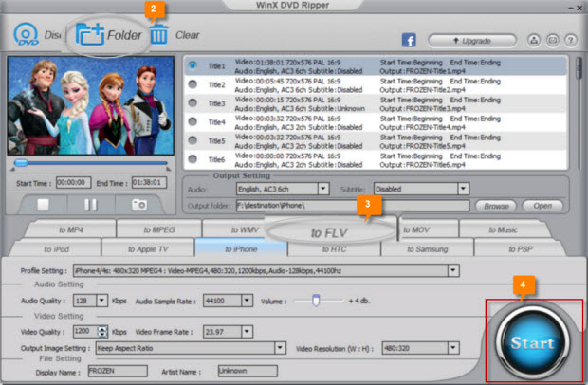Click the user registration icon
The image size is (588, 385).
coord(534,40)
